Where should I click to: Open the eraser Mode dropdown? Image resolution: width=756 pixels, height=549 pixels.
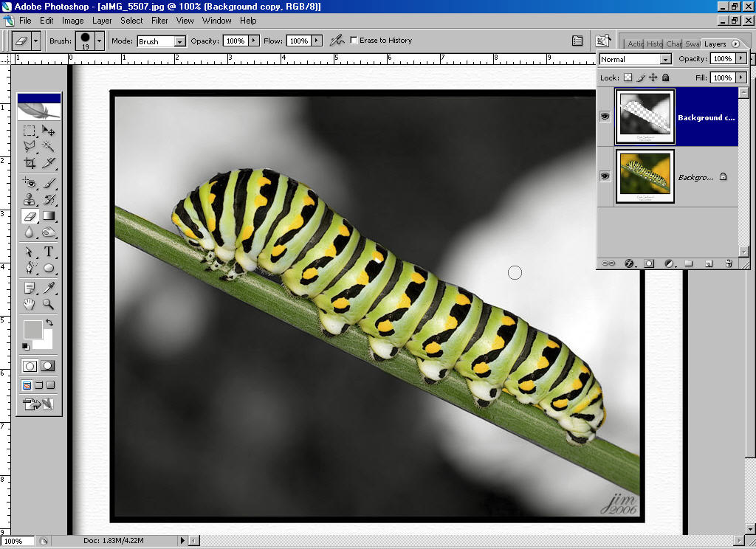[179, 41]
